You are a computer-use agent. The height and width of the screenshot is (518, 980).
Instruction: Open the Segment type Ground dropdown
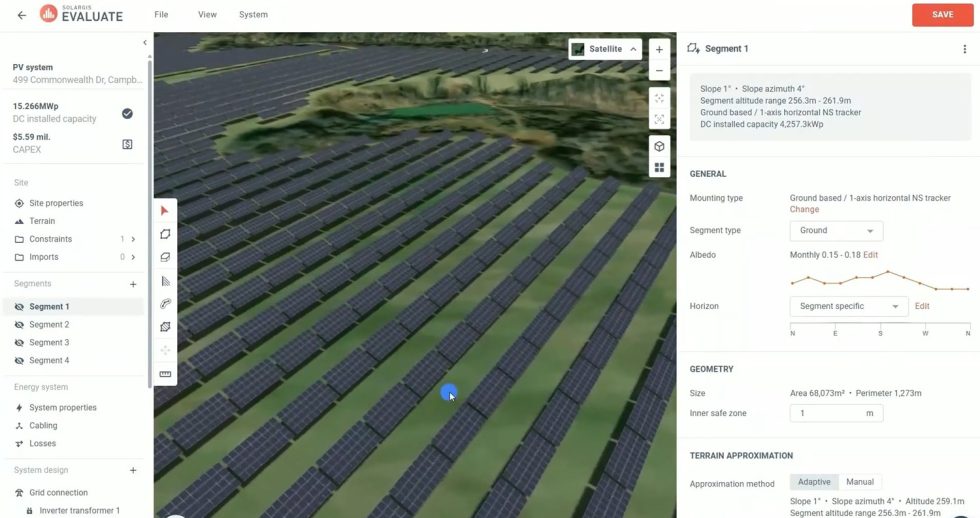(836, 231)
